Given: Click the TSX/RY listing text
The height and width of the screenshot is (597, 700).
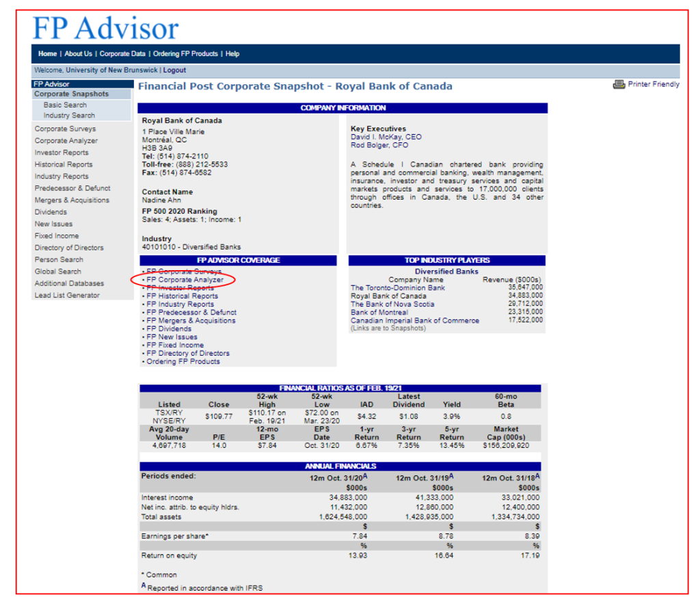Looking at the screenshot, I should [x=170, y=412].
